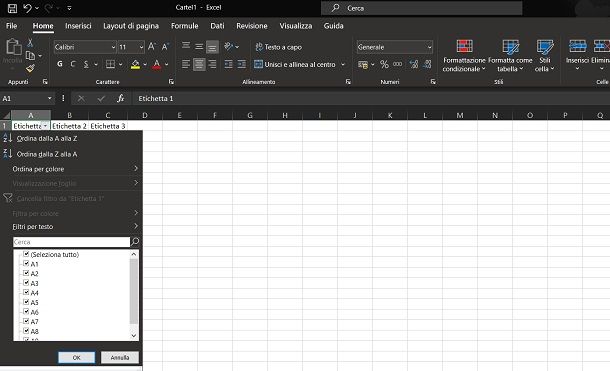Open the Name Box dropdown arrow
The width and height of the screenshot is (610, 371).
[49, 99]
